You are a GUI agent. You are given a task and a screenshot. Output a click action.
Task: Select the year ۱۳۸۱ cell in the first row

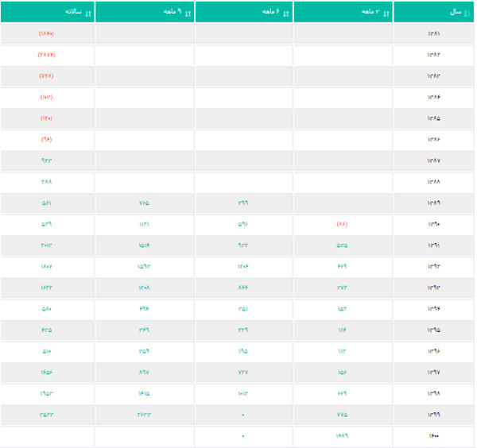tap(433, 33)
